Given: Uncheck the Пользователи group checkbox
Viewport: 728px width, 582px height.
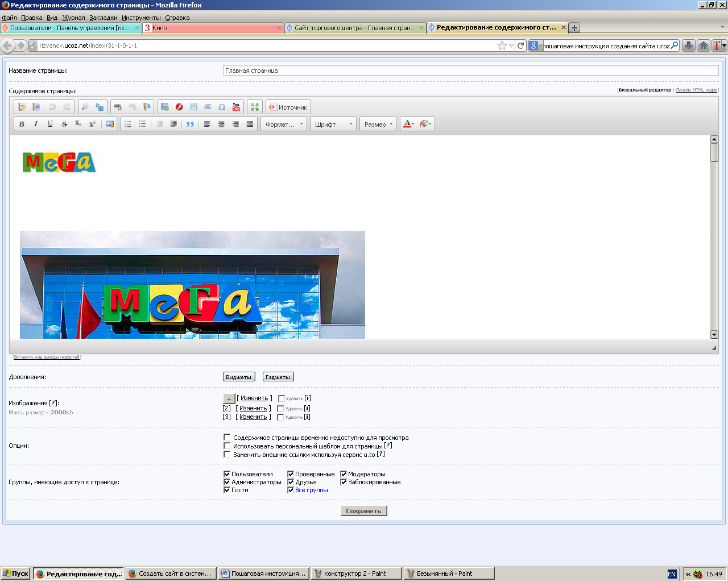Looking at the screenshot, I should (x=227, y=474).
